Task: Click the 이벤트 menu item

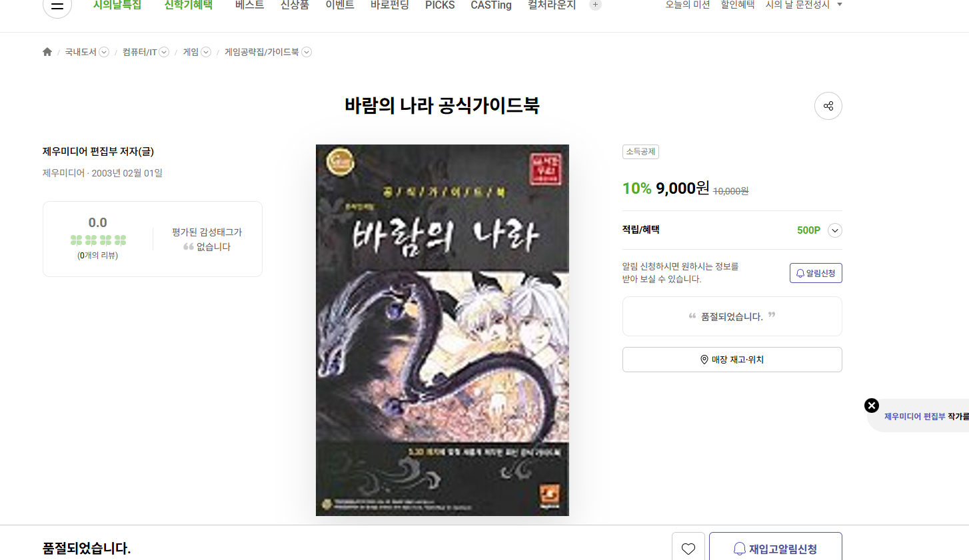Action: pyautogui.click(x=340, y=5)
